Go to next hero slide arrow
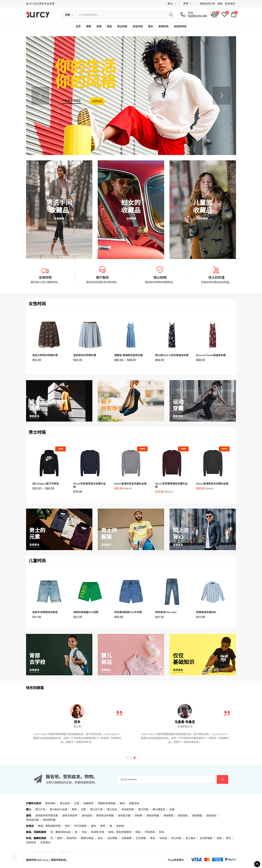262x868 pixels. click(x=222, y=95)
